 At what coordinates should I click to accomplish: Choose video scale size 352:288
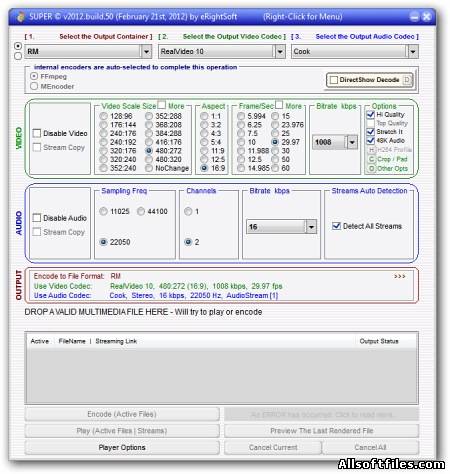pos(149,116)
